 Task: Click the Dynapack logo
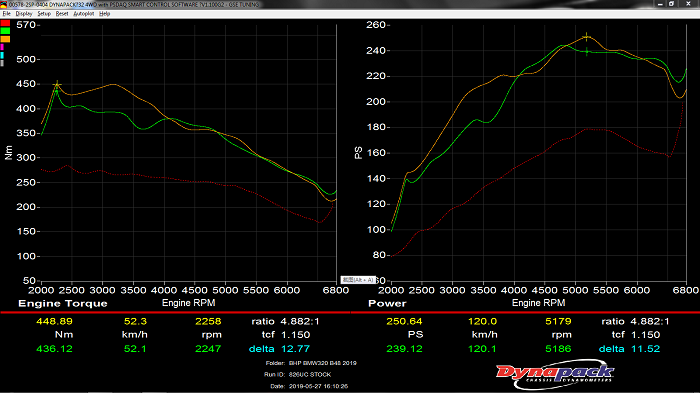(x=555, y=373)
